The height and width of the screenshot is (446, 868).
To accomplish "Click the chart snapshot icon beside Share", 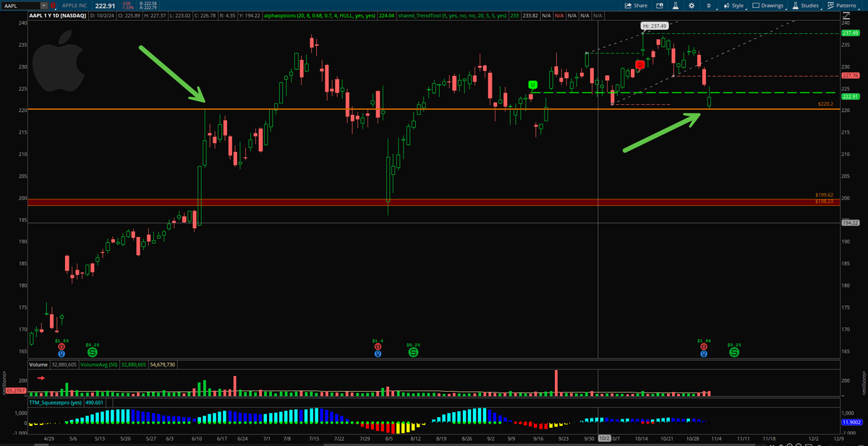I will point(660,5).
